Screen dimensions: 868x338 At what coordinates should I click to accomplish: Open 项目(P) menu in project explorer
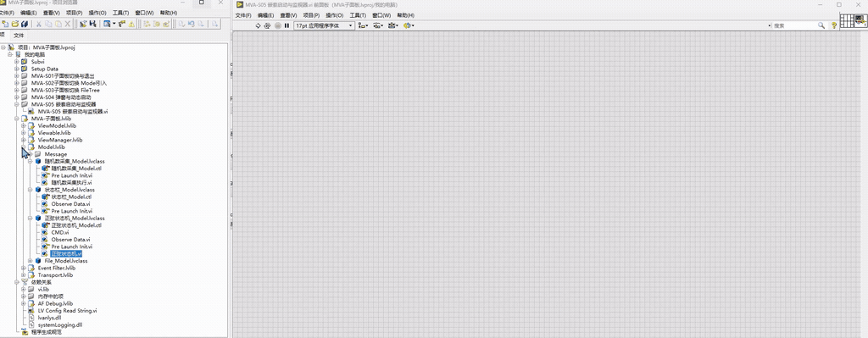coord(74,13)
